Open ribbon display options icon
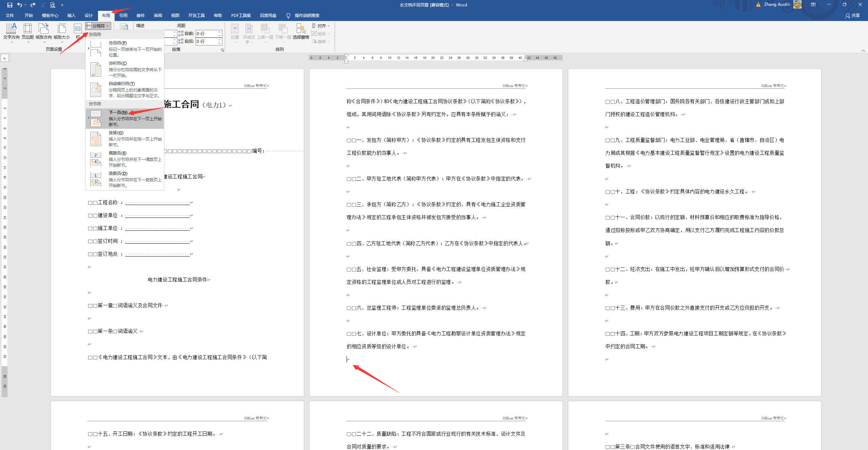Screen dimensions: 868x450 pos(813,5)
